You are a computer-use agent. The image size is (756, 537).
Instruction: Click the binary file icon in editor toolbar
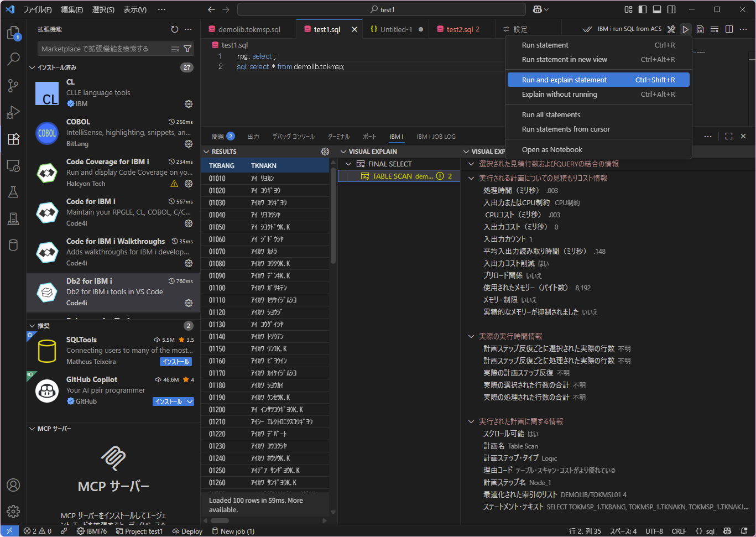click(700, 29)
